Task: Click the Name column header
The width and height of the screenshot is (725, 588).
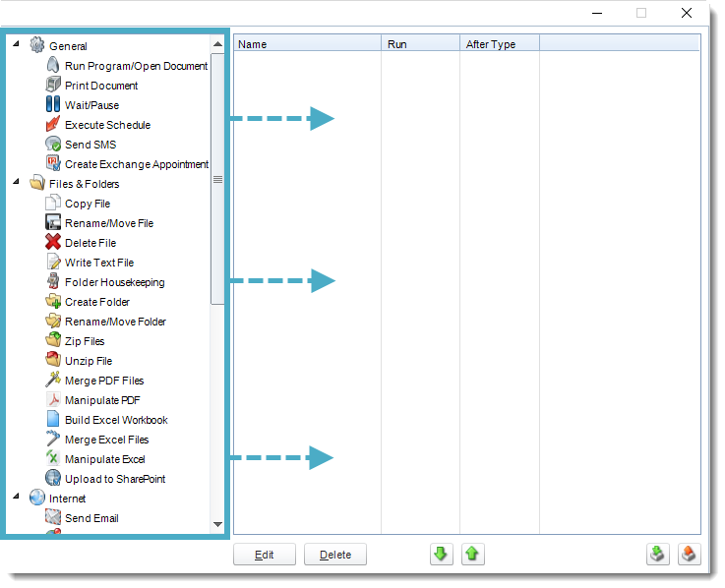Action: [307, 44]
